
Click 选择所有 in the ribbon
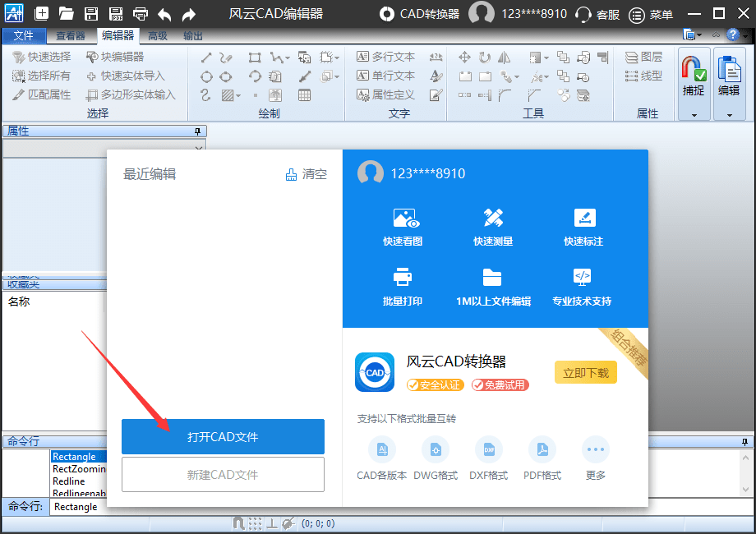click(x=41, y=76)
